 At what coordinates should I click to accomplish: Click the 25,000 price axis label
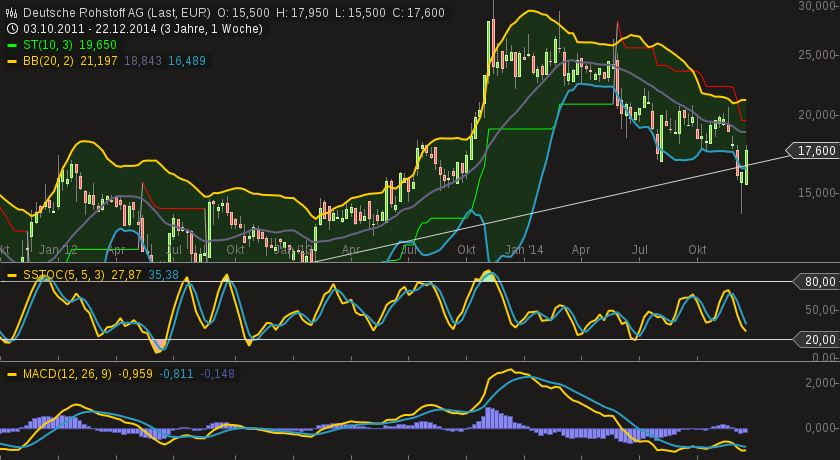(816, 55)
